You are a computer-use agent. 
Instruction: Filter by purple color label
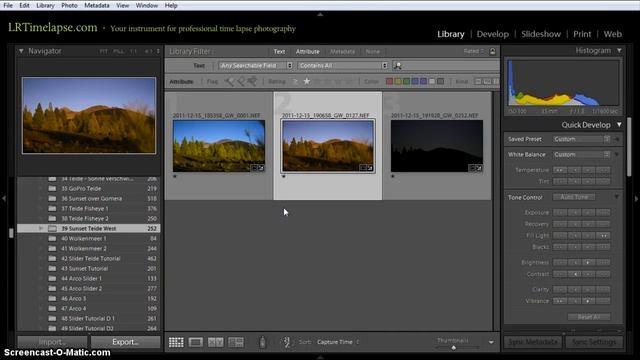point(423,82)
